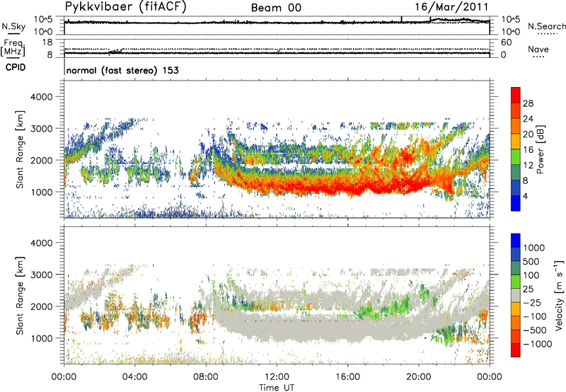Click the 'N.Search' legend label
The width and height of the screenshot is (566, 392).
547,26
